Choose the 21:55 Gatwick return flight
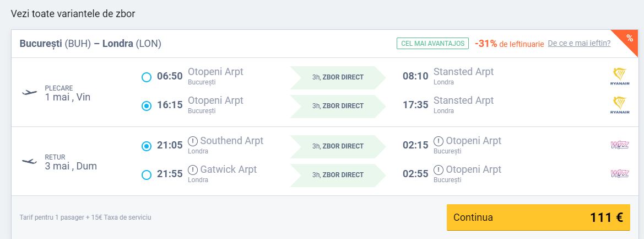The image size is (644, 239). pos(146,175)
